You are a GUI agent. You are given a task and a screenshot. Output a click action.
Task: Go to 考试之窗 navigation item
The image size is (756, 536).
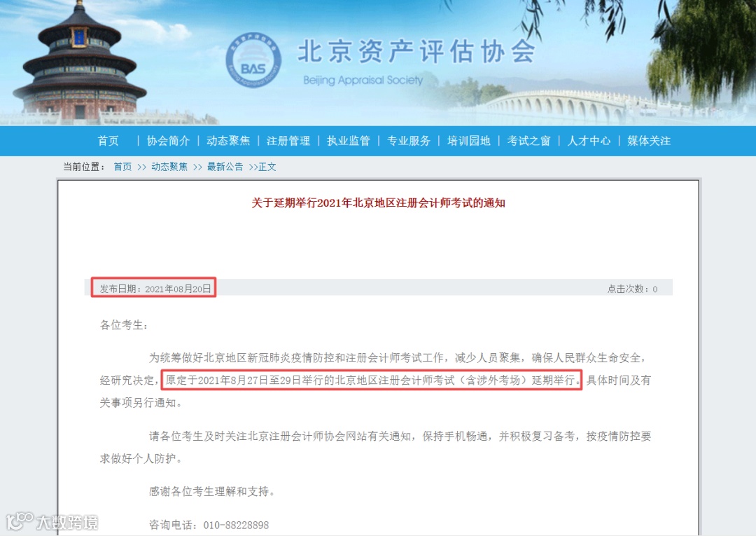529,141
